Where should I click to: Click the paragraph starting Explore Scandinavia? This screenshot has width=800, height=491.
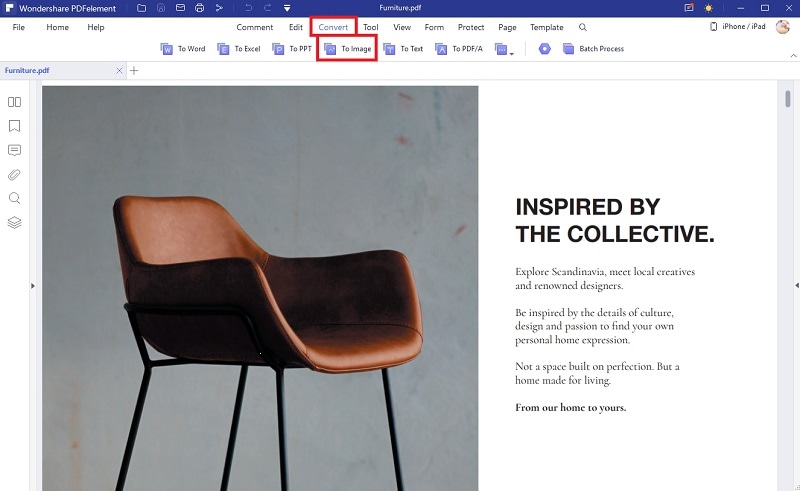[x=605, y=279]
